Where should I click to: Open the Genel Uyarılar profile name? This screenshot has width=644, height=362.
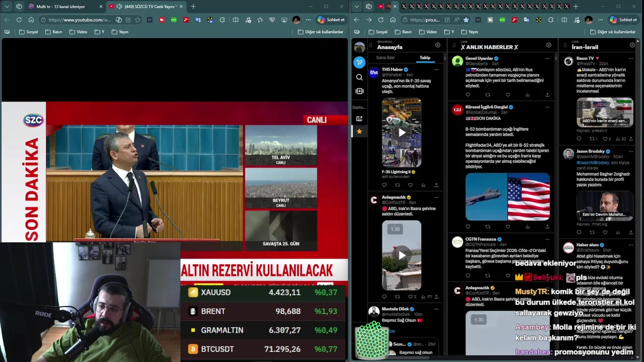[479, 58]
